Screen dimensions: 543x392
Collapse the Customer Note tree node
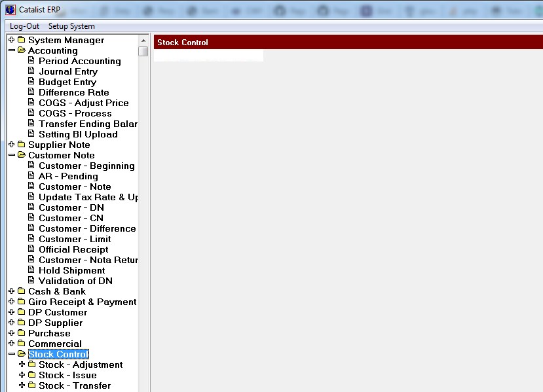click(12, 155)
